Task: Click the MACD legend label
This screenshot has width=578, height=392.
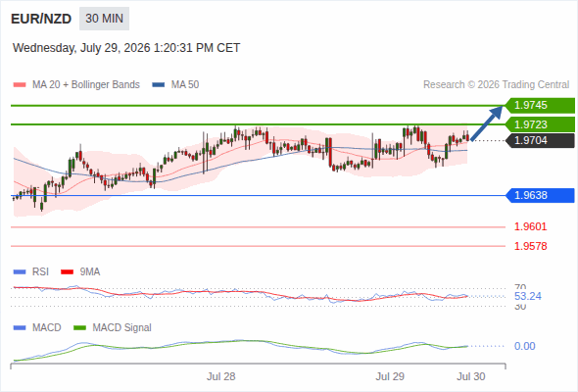Action: click(x=46, y=328)
